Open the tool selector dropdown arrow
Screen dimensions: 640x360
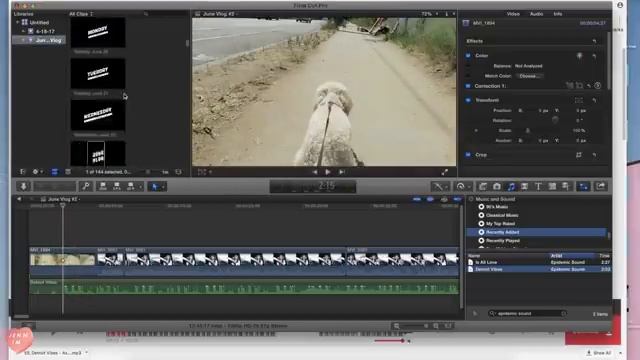pos(163,187)
